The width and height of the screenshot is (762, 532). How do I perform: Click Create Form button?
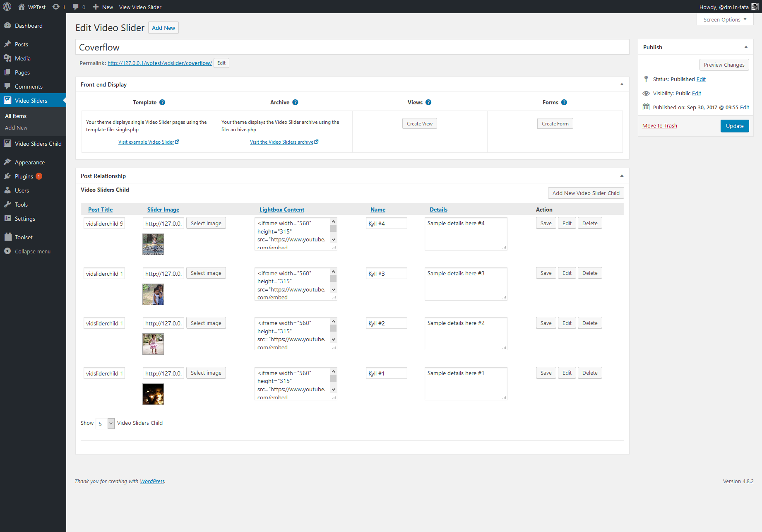(555, 123)
